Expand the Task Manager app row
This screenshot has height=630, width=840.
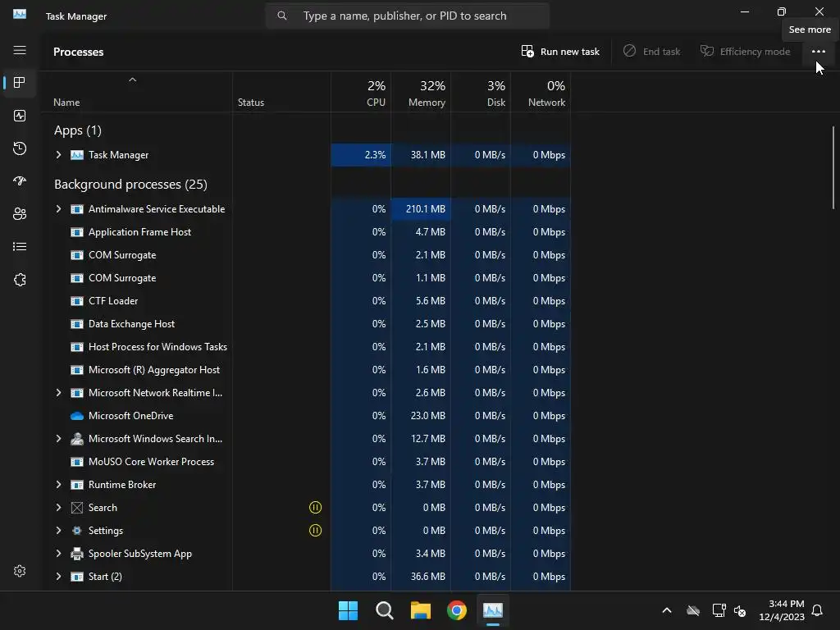58,155
